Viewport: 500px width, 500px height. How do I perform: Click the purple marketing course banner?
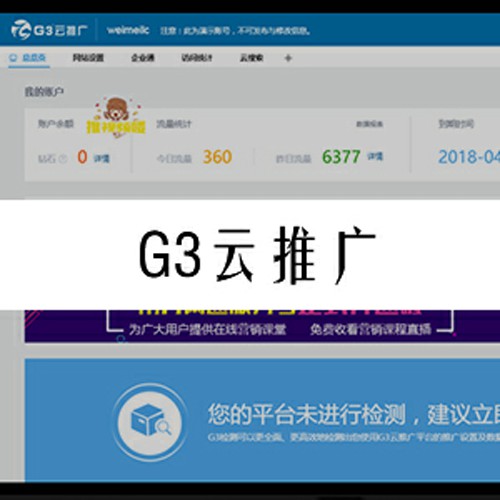pos(262,326)
